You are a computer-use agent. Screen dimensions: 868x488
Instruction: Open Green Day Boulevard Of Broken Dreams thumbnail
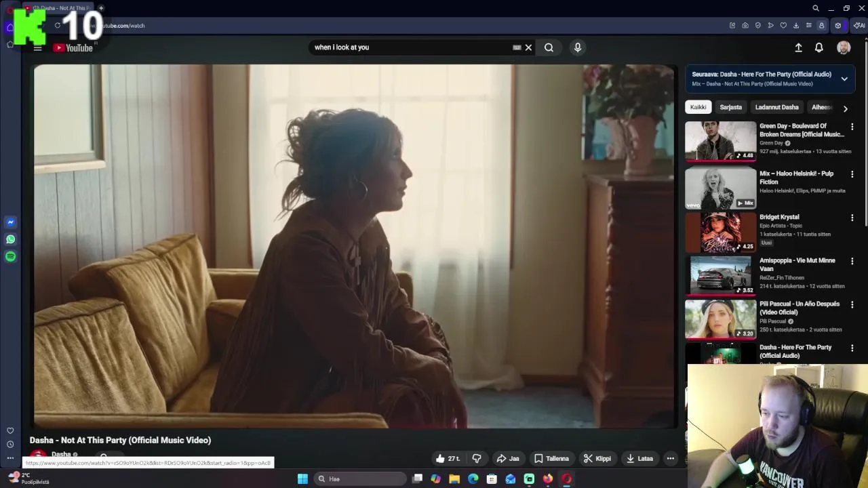[x=720, y=141]
